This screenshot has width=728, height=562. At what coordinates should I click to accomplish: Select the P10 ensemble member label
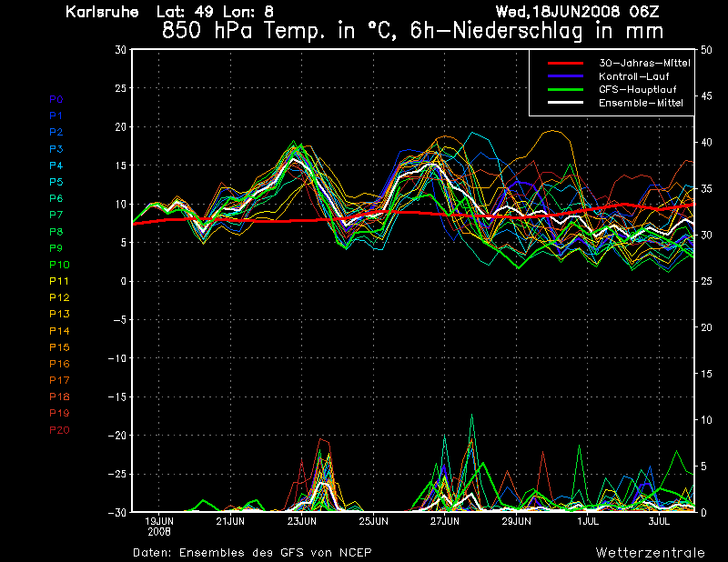[58, 265]
